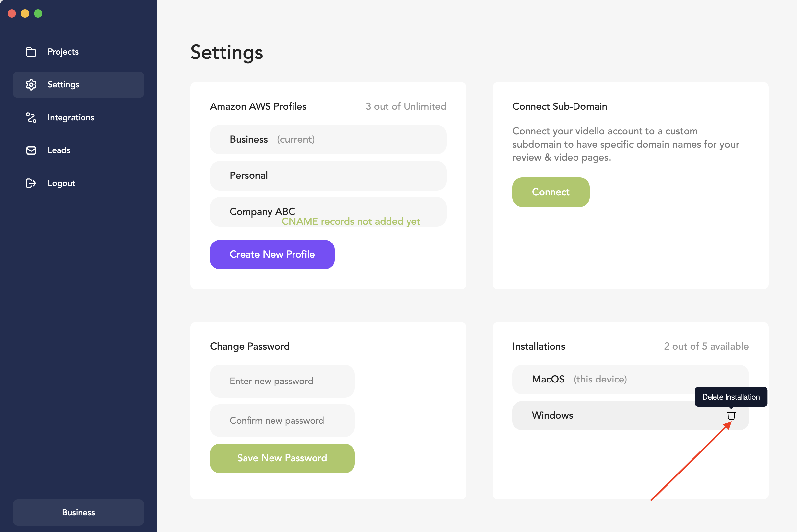Click the red window close dot
Viewport: 797px width, 532px height.
pyautogui.click(x=12, y=13)
